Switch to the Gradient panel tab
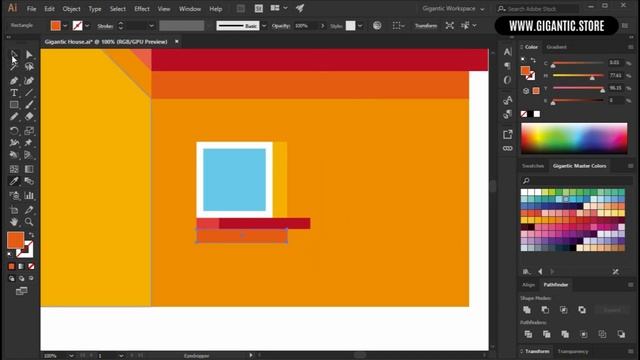This screenshot has height=360, width=640. click(556, 47)
